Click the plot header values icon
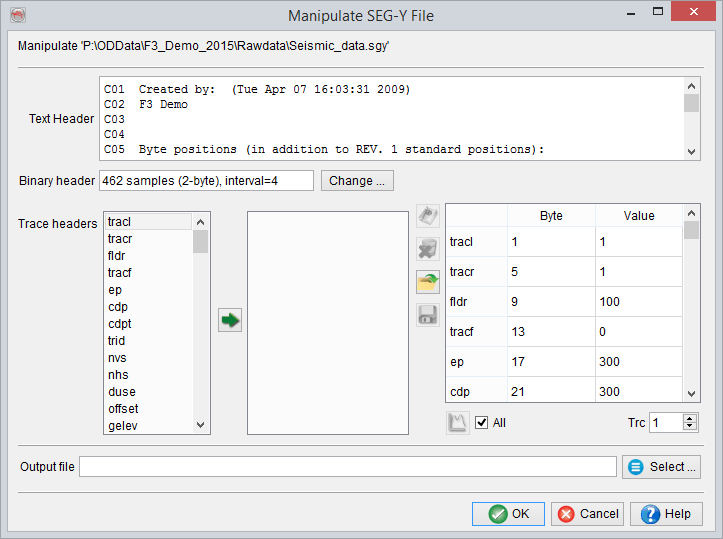723x539 pixels. point(458,422)
